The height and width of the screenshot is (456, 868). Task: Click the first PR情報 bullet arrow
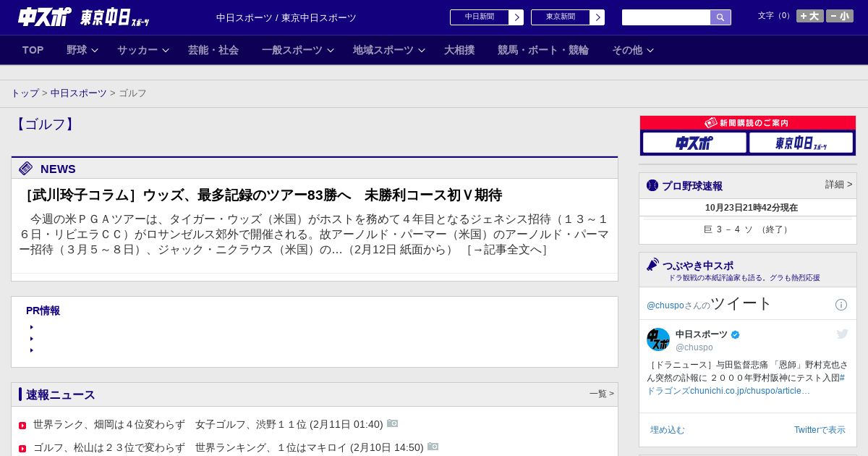pos(32,327)
